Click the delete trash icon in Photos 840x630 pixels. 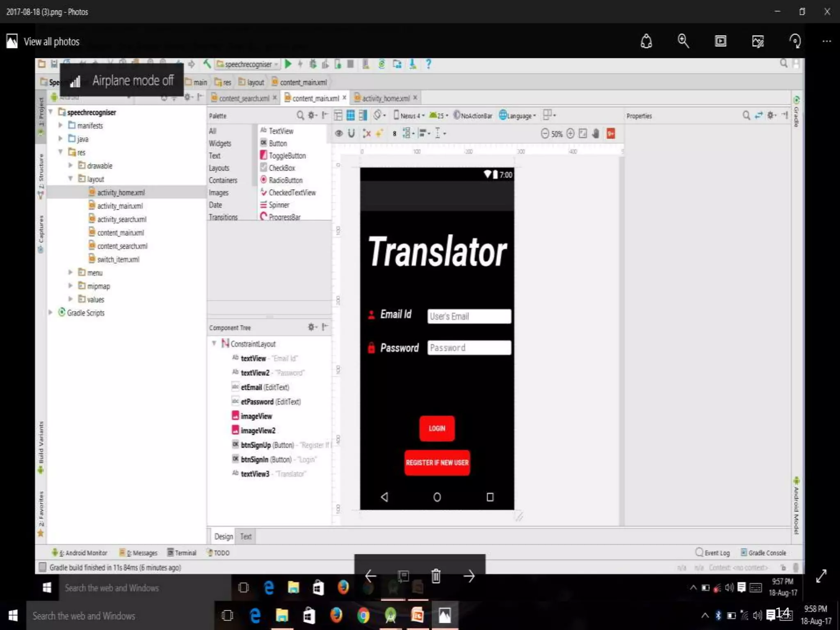(x=436, y=576)
